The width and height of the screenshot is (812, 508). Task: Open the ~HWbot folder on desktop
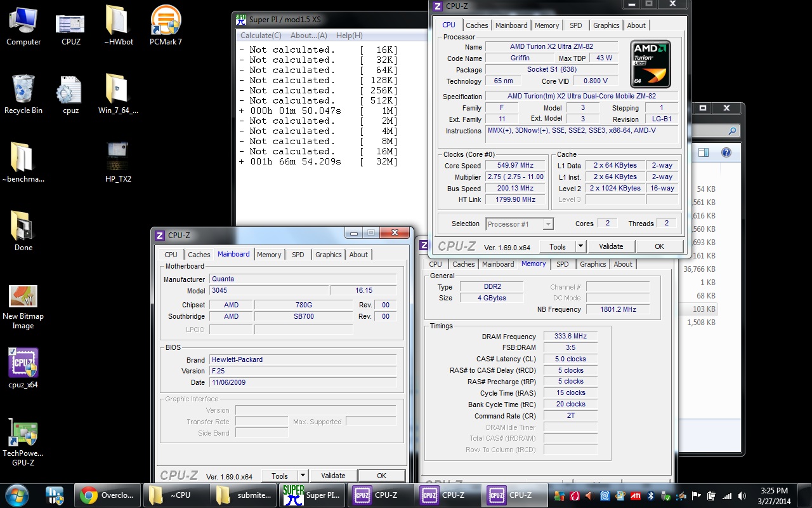click(x=118, y=27)
